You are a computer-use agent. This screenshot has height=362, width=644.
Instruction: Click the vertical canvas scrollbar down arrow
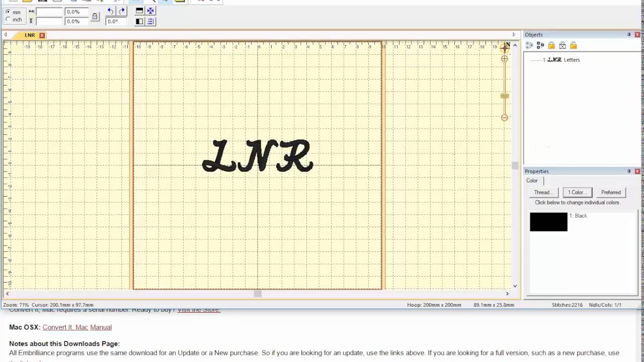click(x=515, y=286)
